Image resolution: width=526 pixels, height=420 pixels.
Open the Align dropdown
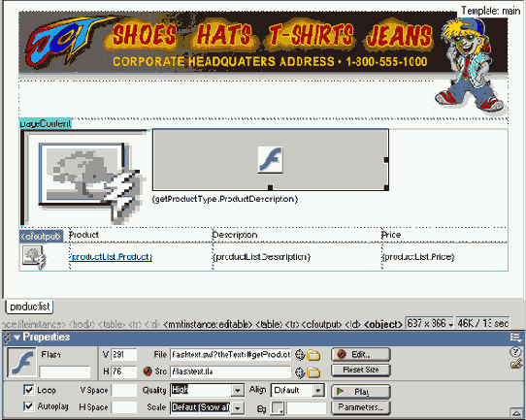click(x=318, y=390)
